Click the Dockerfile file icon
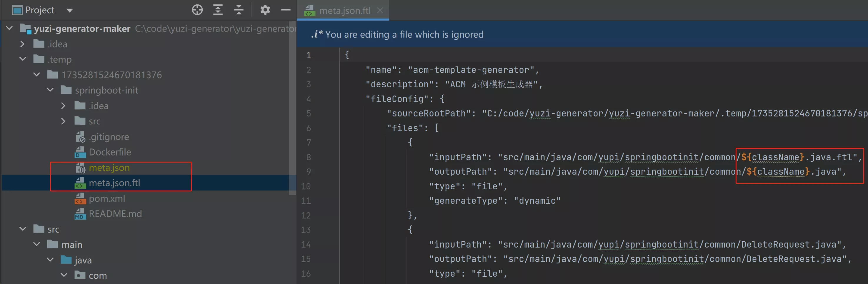 click(x=80, y=152)
